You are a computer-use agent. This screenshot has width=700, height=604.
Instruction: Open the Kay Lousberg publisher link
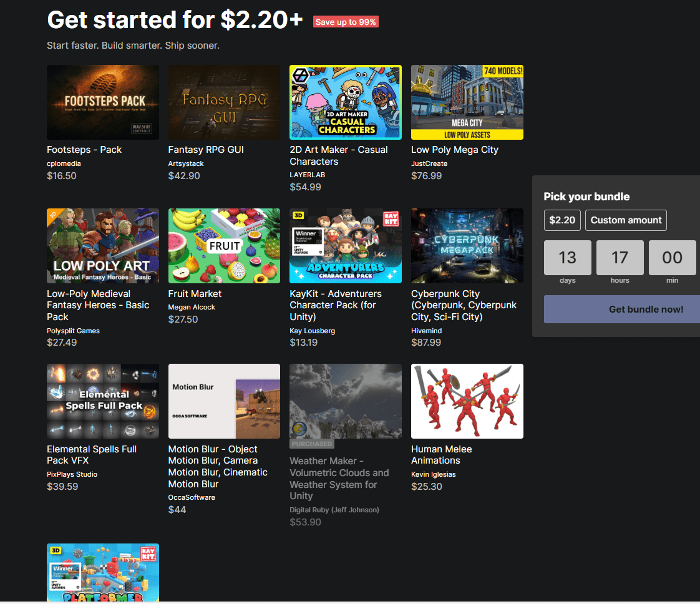[313, 331]
